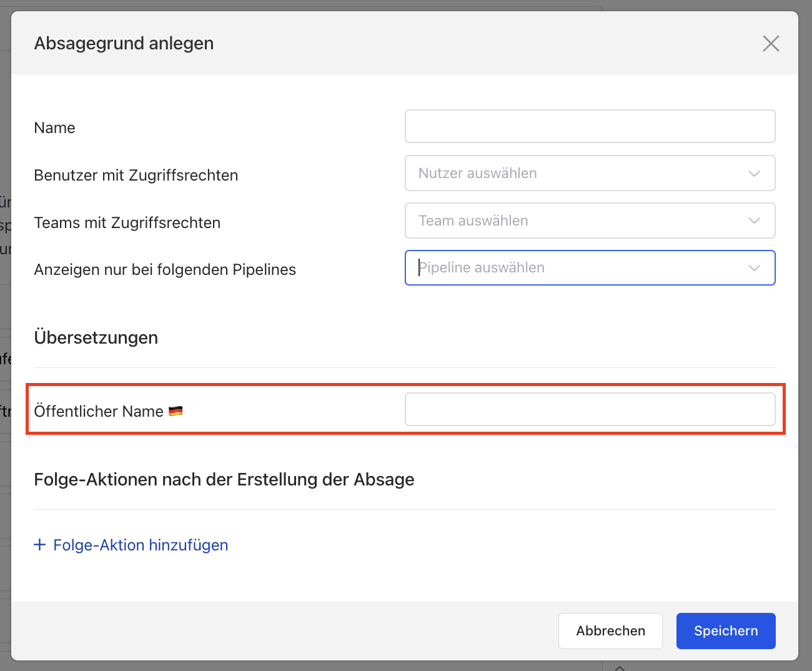The image size is (812, 671).
Task: Click the Öffentlicher Name label
Action: [99, 411]
